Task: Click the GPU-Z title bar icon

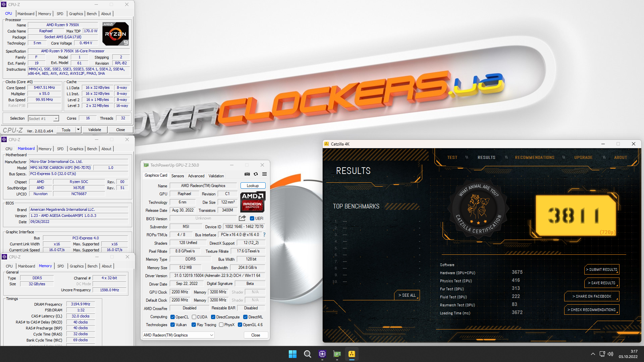Action: 146,165
